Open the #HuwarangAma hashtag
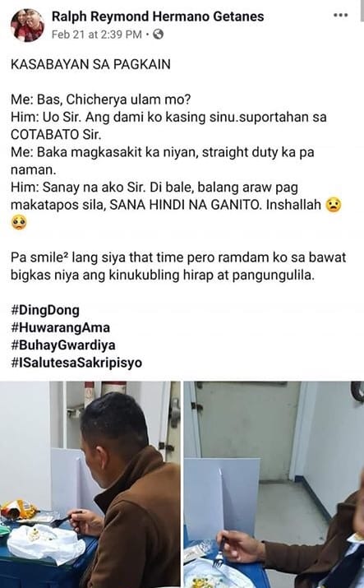Viewport: 364px width, 588px height. click(x=60, y=328)
